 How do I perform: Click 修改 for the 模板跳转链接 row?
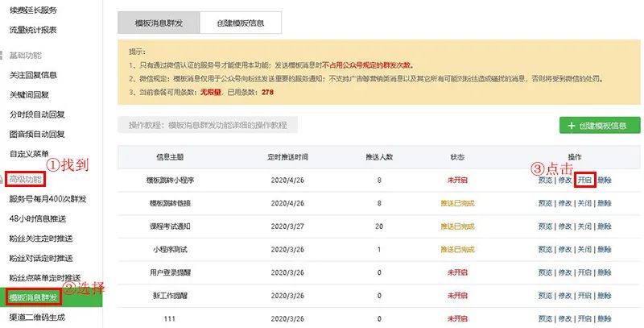pos(565,203)
